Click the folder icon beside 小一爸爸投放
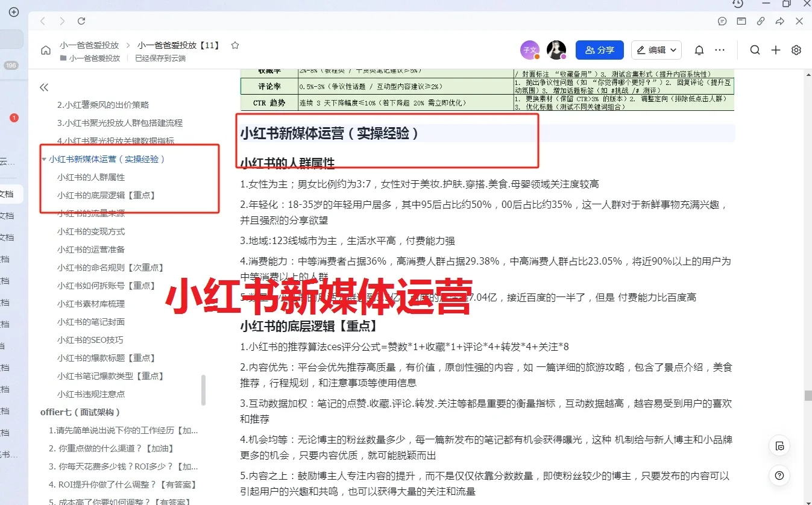Image resolution: width=812 pixels, height=505 pixels. click(63, 58)
